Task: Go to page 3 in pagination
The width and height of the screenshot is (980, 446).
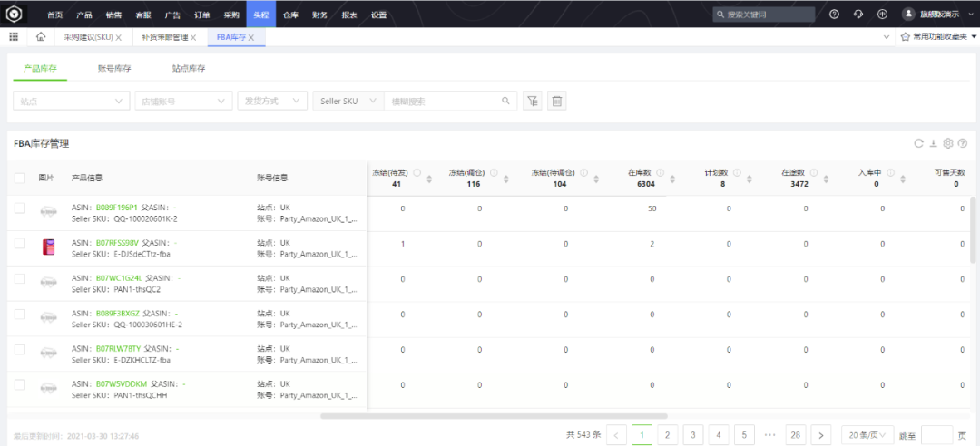Action: (692, 435)
